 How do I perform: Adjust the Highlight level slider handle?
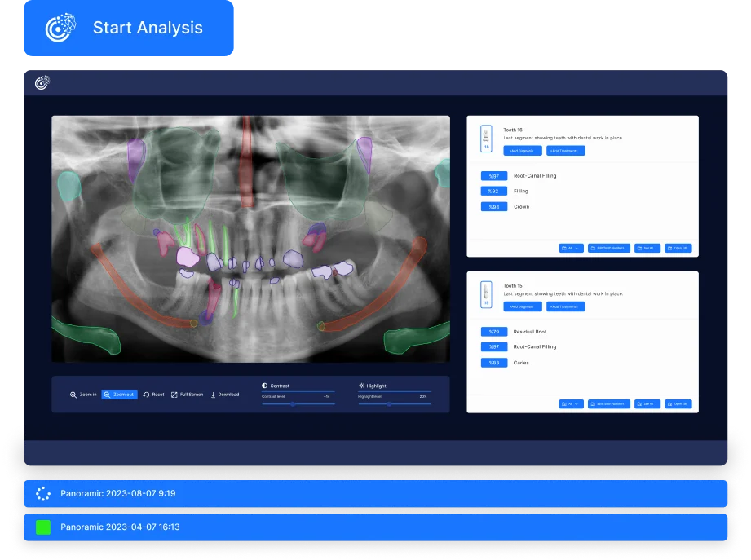pyautogui.click(x=389, y=404)
